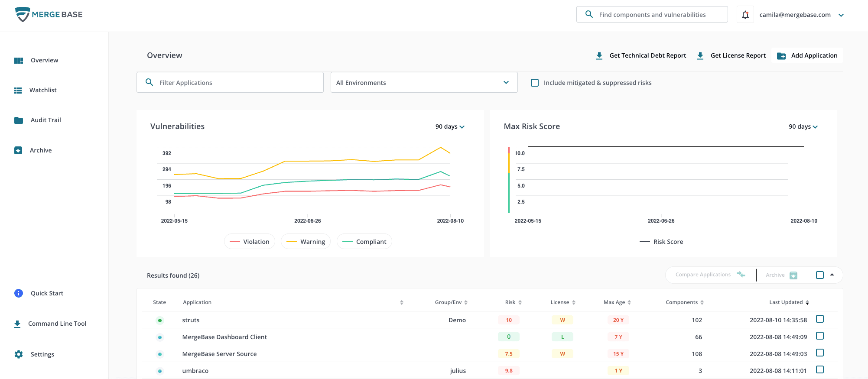Click umbraco max age badge 1 Y
Image resolution: width=868 pixels, height=379 pixels.
[x=618, y=371]
